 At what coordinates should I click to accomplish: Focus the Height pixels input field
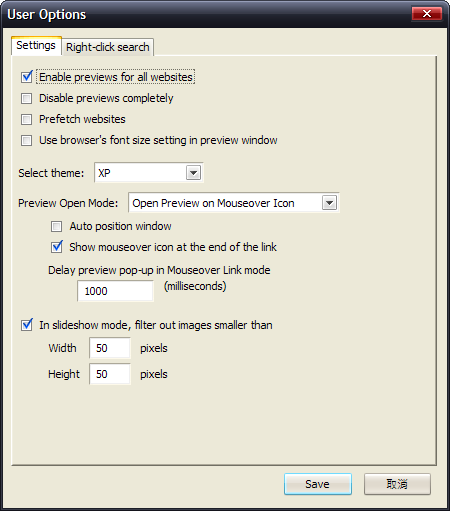click(110, 374)
